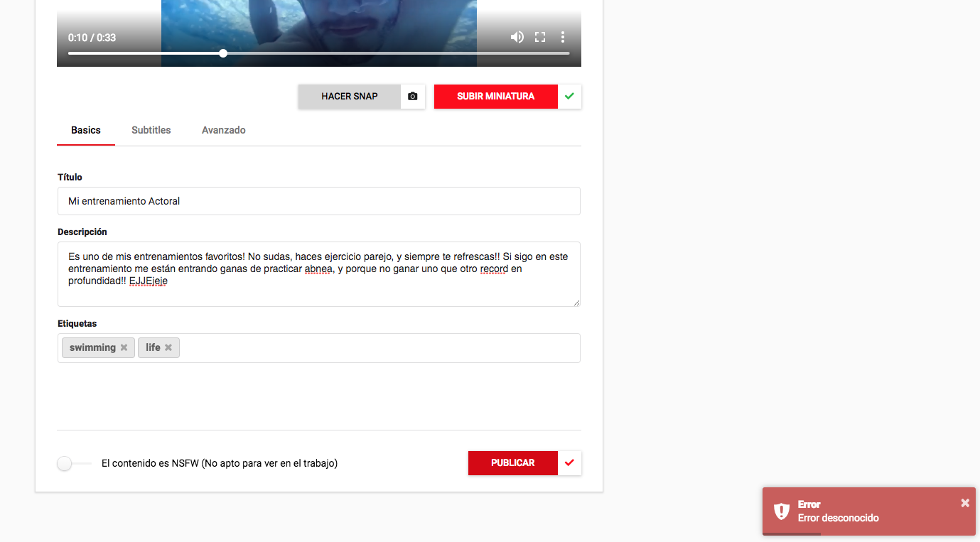Click the green checkmark next to Subir Miniatura
Viewport: 980px width, 542px height.
click(569, 97)
